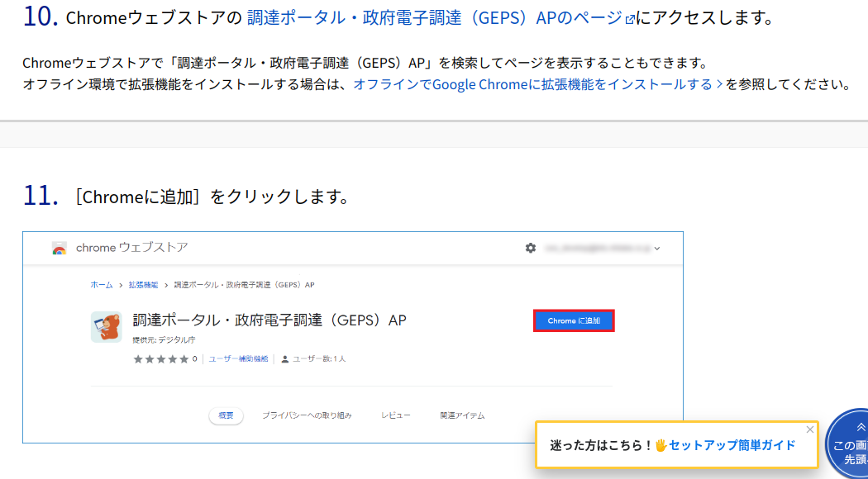
Task: Click the blurred account email in web store header
Action: point(598,249)
